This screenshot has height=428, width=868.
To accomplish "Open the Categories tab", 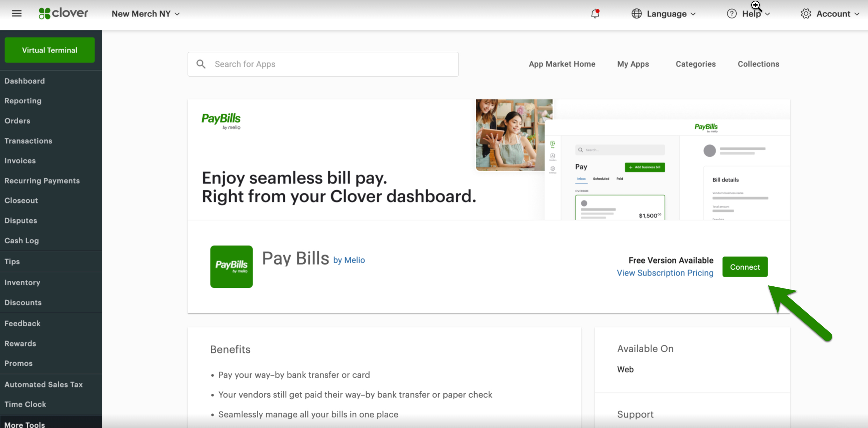I will point(695,64).
